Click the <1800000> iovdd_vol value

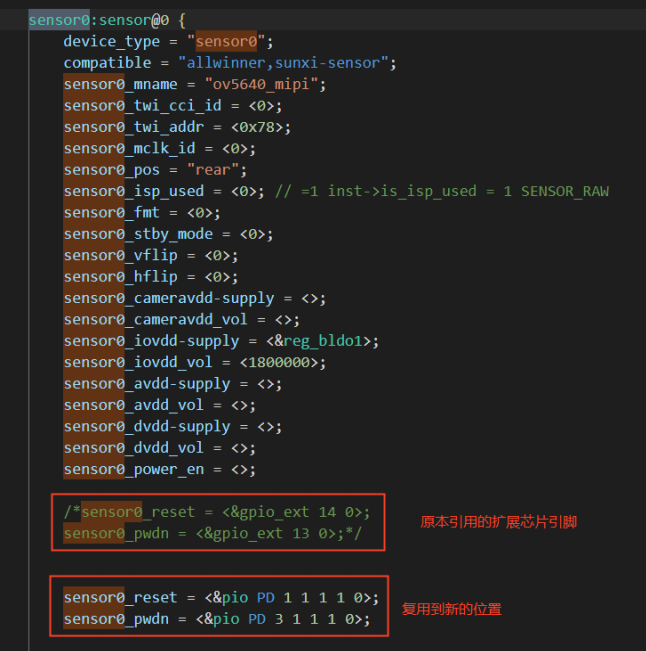pyautogui.click(x=279, y=362)
